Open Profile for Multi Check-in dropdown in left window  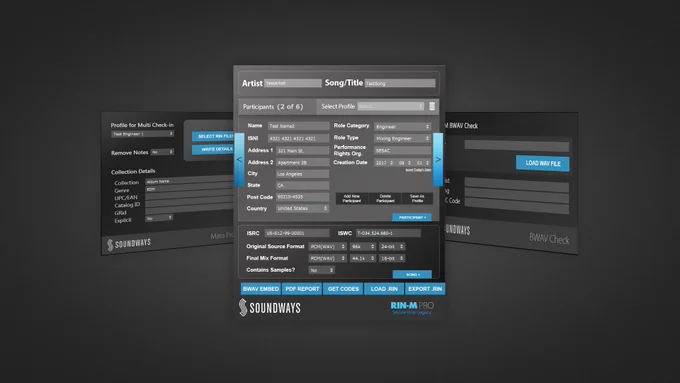tap(142, 134)
